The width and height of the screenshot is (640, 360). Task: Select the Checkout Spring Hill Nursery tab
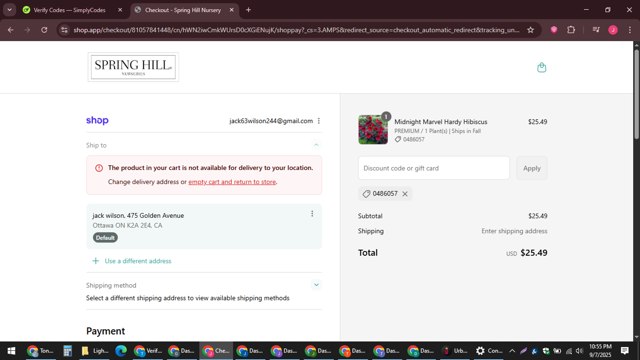[x=183, y=10]
